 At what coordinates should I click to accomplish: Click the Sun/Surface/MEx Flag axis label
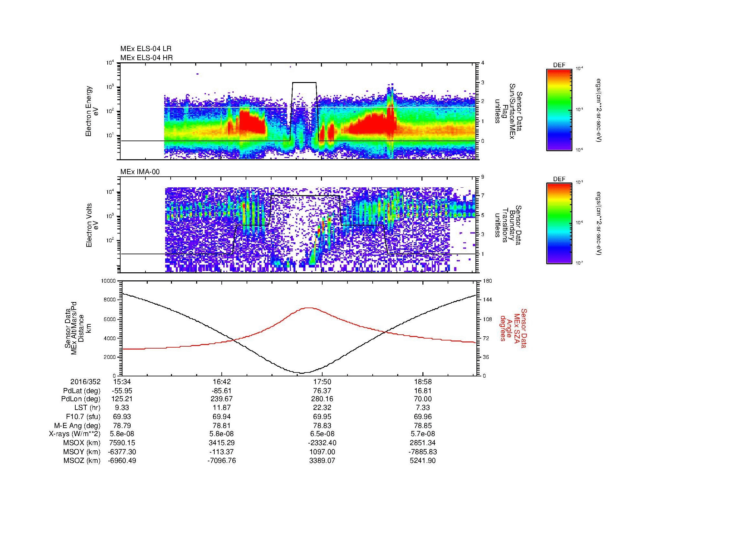tap(508, 111)
